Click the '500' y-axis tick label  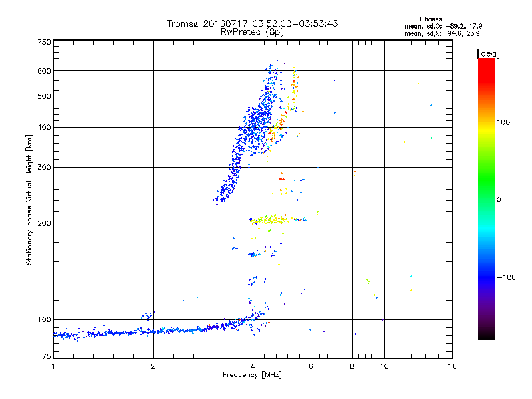tap(44, 96)
